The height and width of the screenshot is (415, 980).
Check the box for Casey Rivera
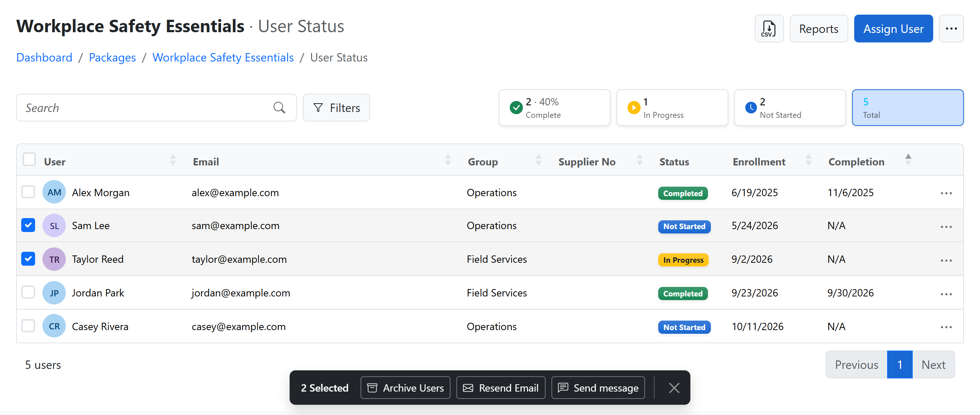pyautogui.click(x=28, y=326)
